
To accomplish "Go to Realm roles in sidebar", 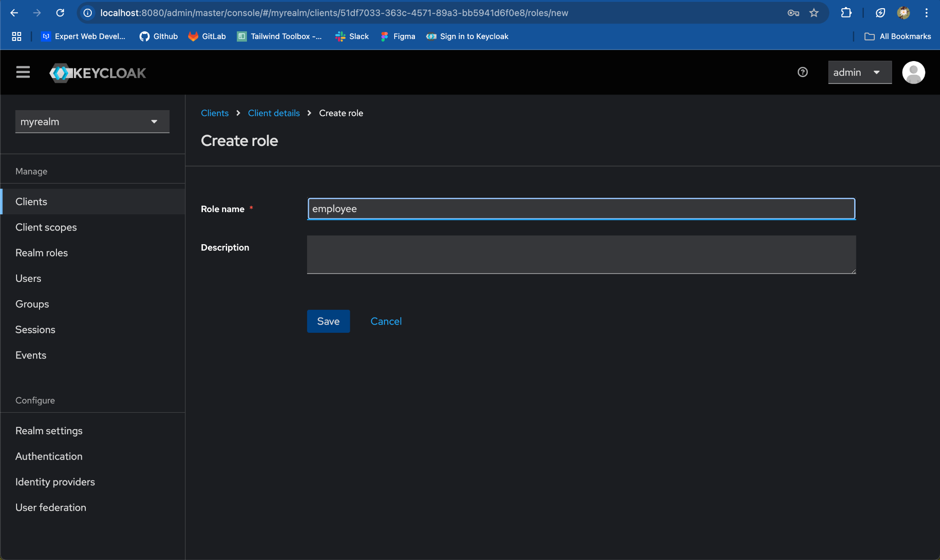I will coord(41,253).
